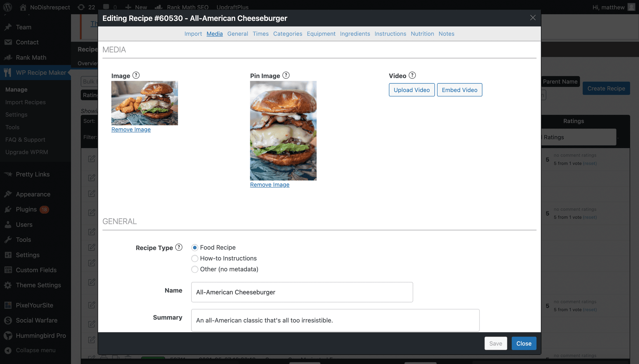Open Social Warfare sidebar icon
The height and width of the screenshot is (364, 639).
(8, 320)
